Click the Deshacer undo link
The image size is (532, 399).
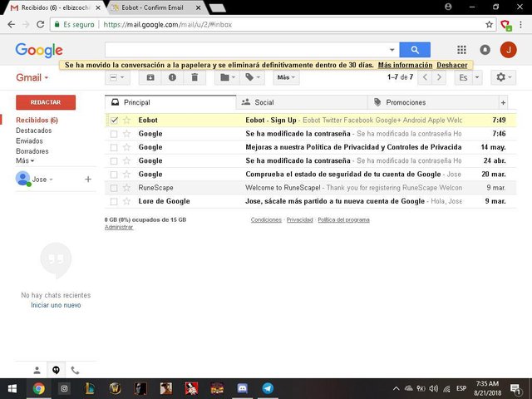click(x=452, y=65)
